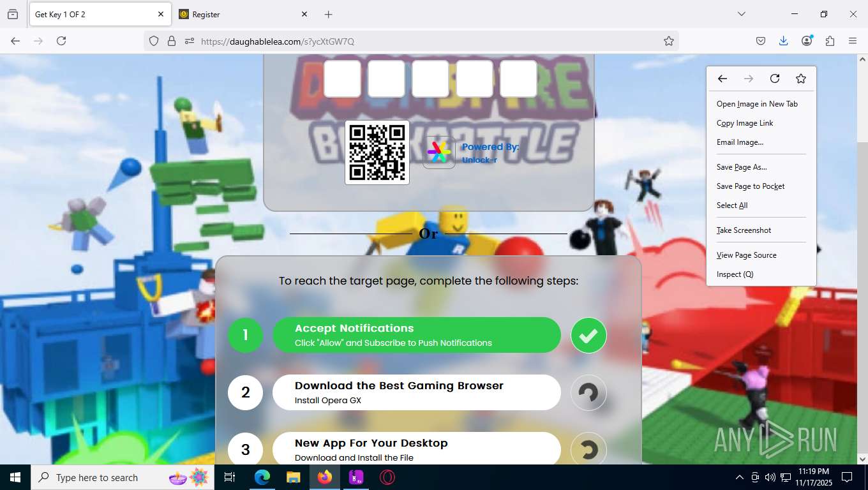
Task: Launch Microsoft Edge from taskbar
Action: [262, 477]
